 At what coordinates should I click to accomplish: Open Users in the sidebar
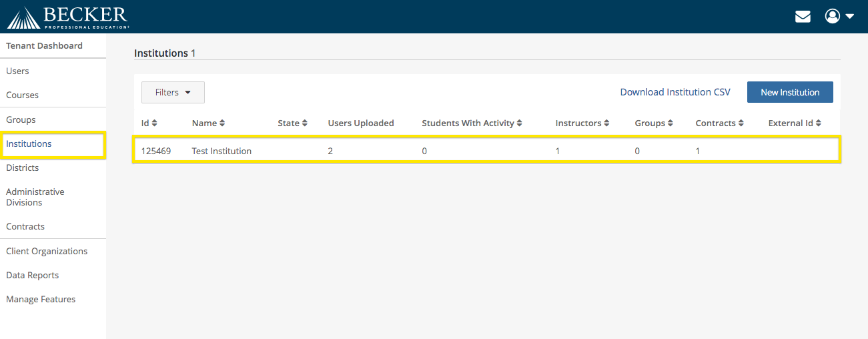tap(17, 71)
